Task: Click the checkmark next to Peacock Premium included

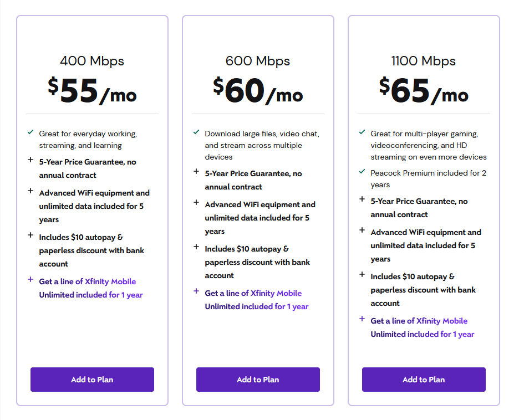Action: [362, 171]
